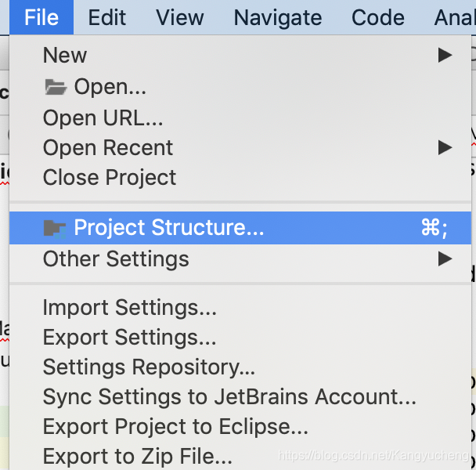Choose Close Project from the menu

[110, 177]
